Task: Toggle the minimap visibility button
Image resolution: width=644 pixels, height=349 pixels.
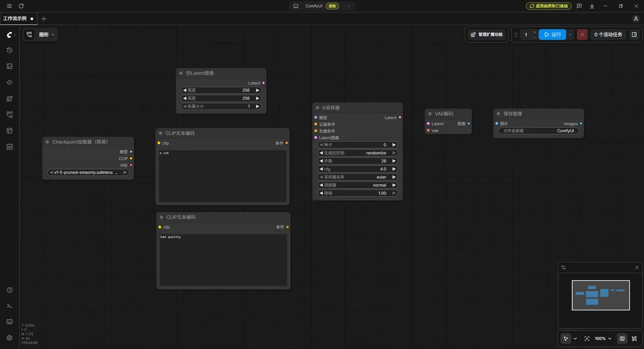Action: [x=622, y=338]
